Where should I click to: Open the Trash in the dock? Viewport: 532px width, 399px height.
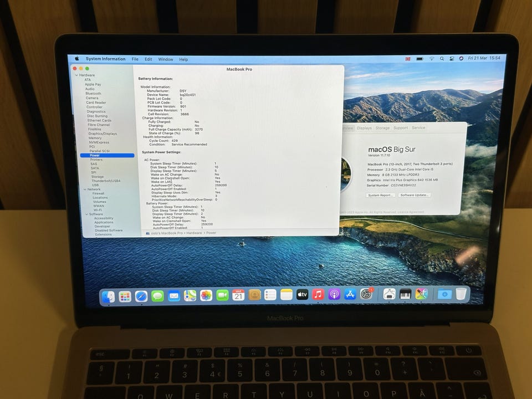click(x=461, y=294)
